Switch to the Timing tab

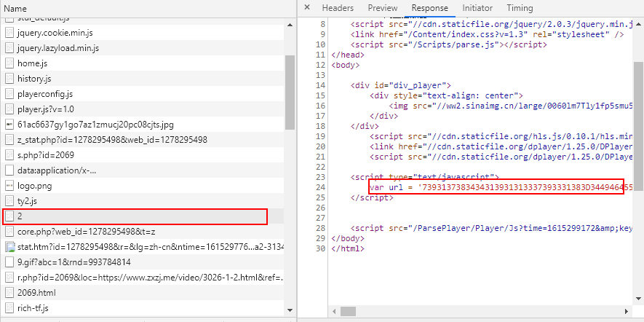(x=520, y=8)
